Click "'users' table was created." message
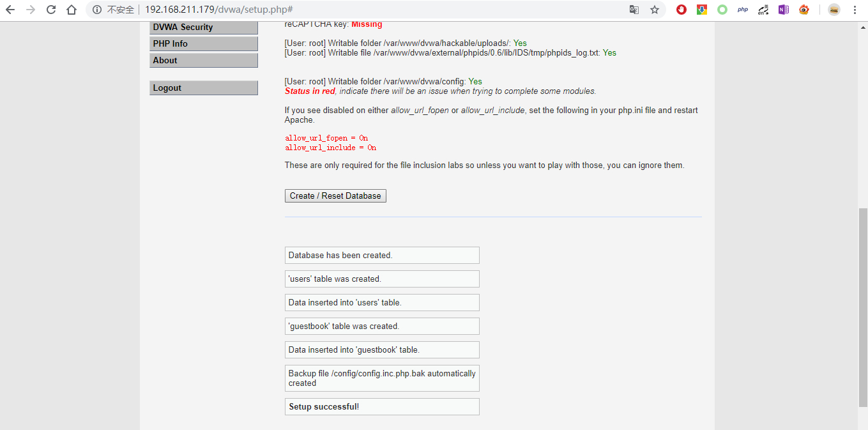 tap(382, 279)
